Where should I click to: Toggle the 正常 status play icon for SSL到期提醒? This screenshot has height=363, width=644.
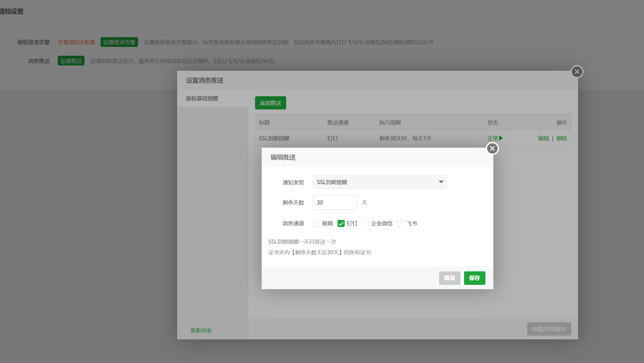click(501, 138)
